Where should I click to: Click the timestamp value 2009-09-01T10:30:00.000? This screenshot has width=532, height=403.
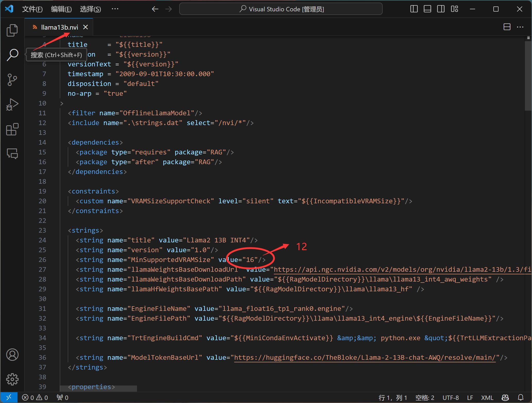pyautogui.click(x=165, y=74)
